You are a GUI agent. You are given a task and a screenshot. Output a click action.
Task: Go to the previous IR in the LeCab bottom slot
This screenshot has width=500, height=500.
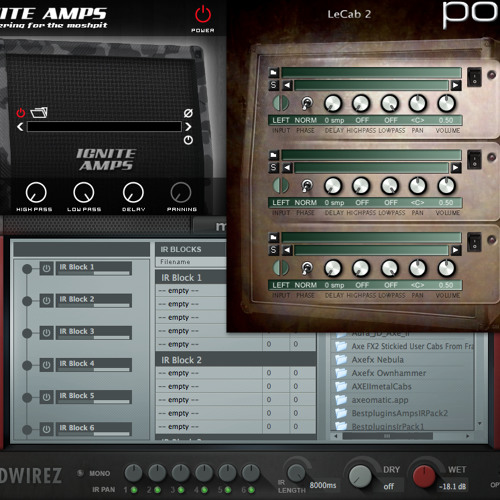coord(287,250)
